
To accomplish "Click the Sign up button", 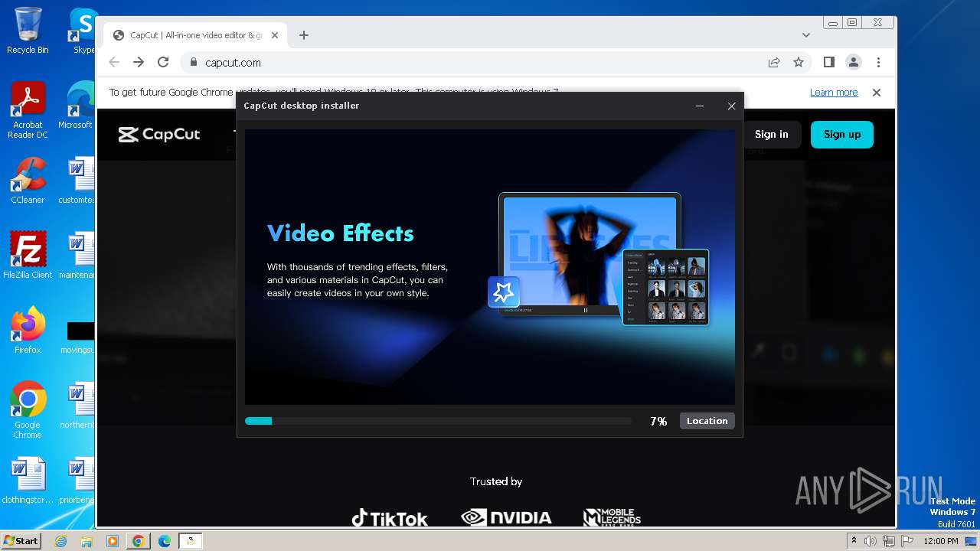I will point(842,135).
